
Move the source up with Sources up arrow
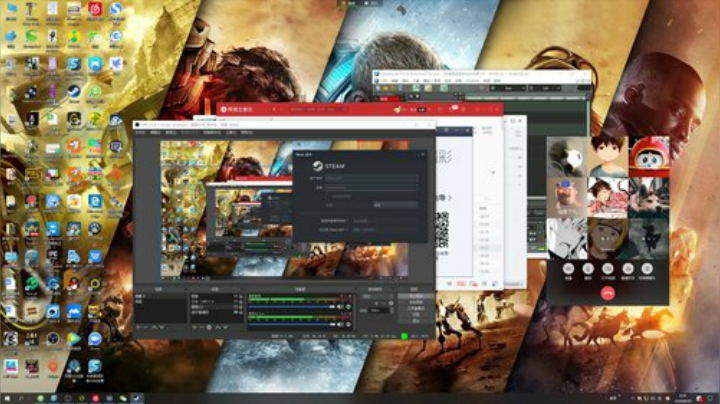click(218, 327)
